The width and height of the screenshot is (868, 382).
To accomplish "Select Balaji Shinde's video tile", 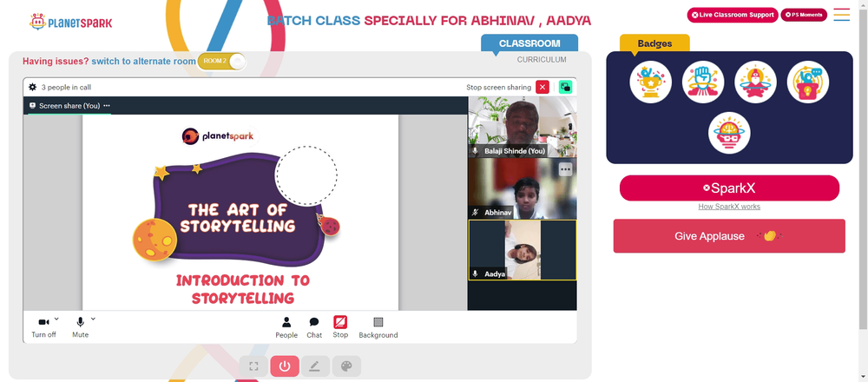I will pyautogui.click(x=522, y=127).
